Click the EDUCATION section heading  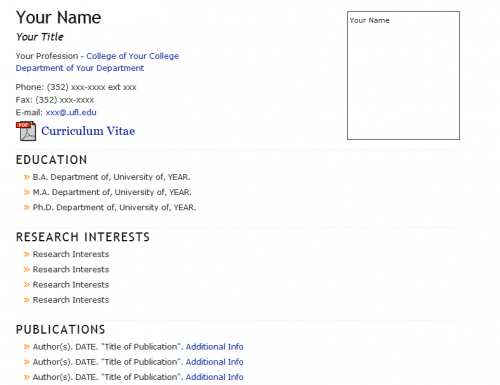pyautogui.click(x=51, y=160)
